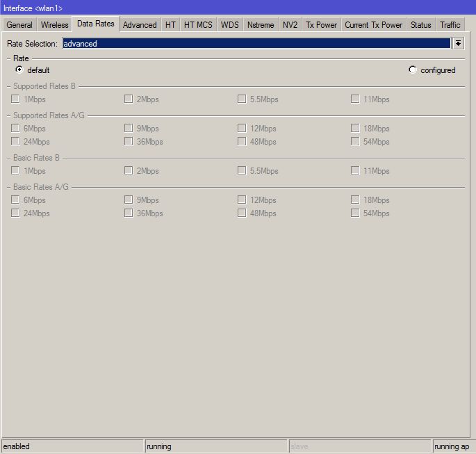Click the Interface <wlan1> title bar
This screenshot has width=476, height=454.
(238, 8)
